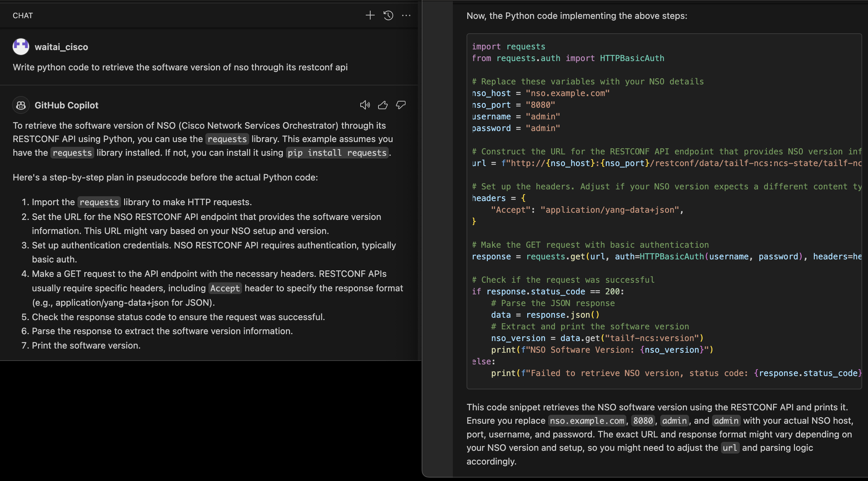Click the GitHub Copilot name label
This screenshot has width=868, height=481.
pyautogui.click(x=67, y=105)
